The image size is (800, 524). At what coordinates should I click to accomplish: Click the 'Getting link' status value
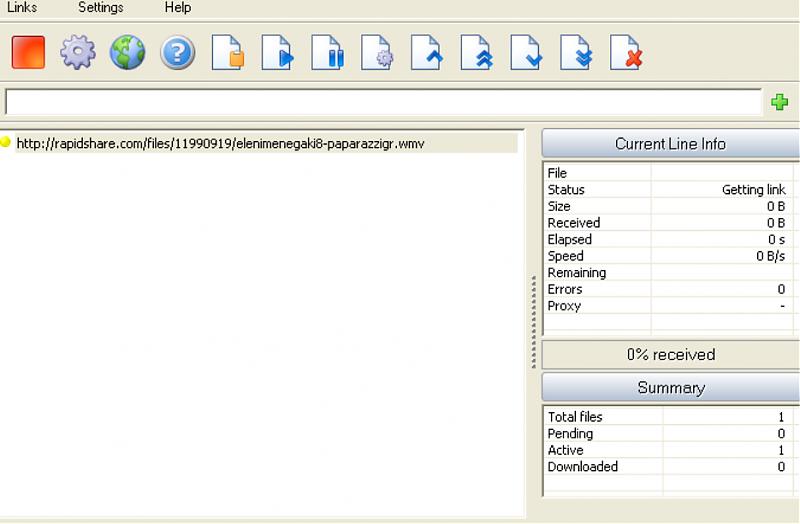coord(754,190)
